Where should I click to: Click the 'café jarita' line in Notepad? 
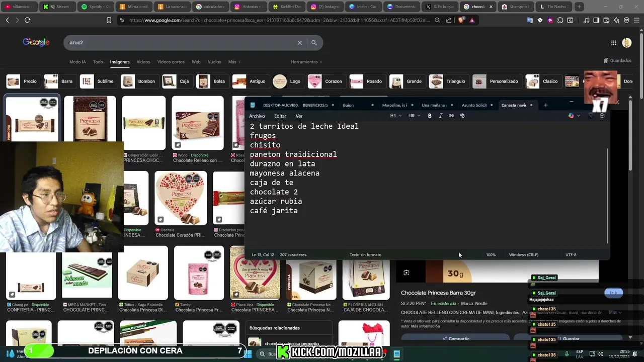[274, 211]
